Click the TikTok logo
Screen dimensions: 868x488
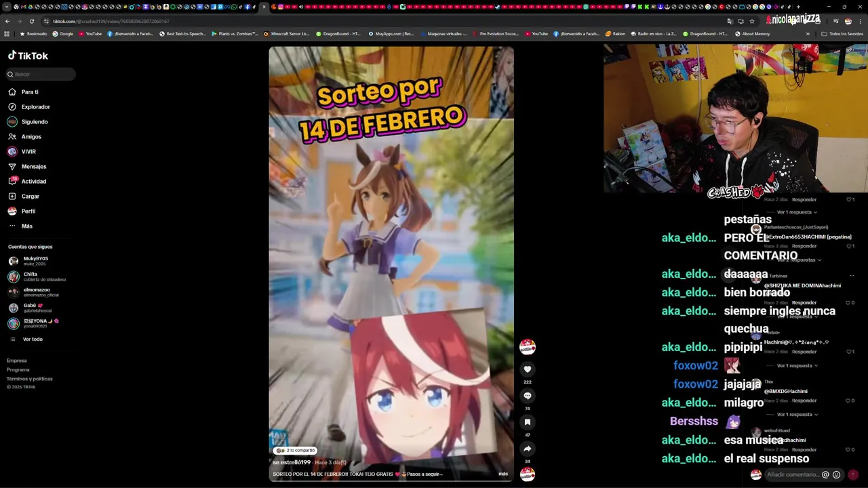pyautogui.click(x=28, y=56)
